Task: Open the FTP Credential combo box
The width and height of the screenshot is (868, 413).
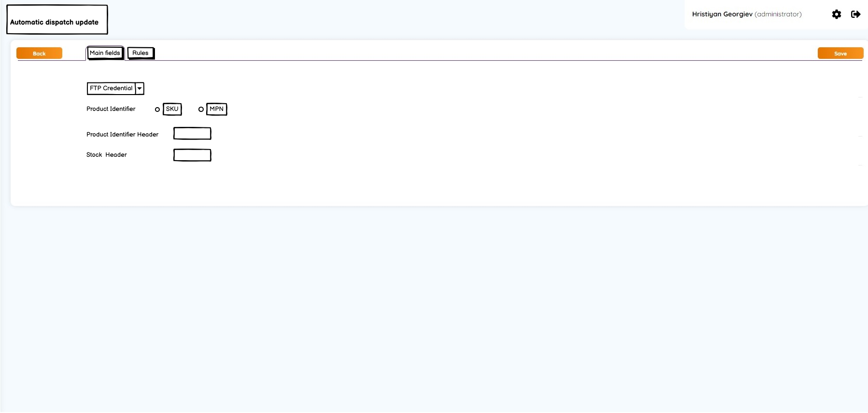Action: pos(115,89)
